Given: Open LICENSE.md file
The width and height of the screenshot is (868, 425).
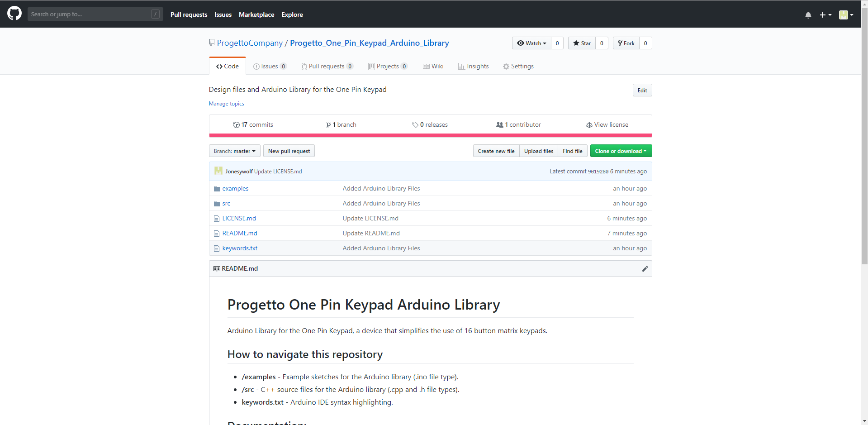Looking at the screenshot, I should pyautogui.click(x=239, y=218).
